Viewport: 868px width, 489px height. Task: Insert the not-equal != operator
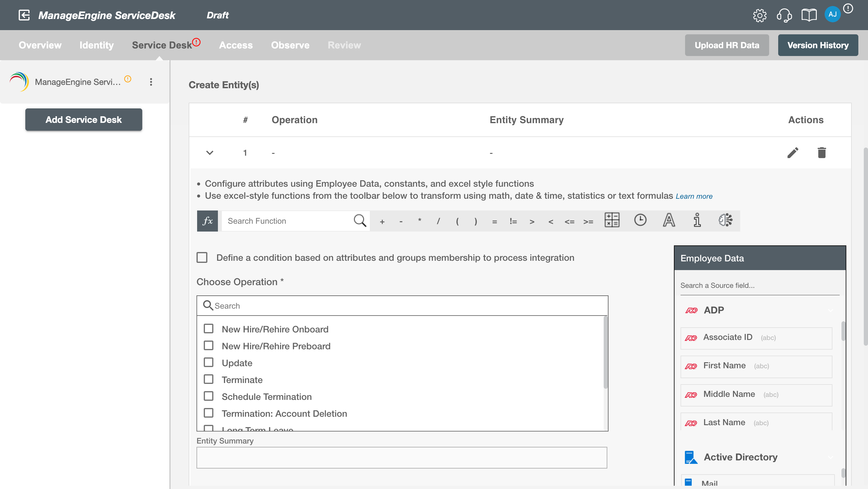click(x=513, y=221)
